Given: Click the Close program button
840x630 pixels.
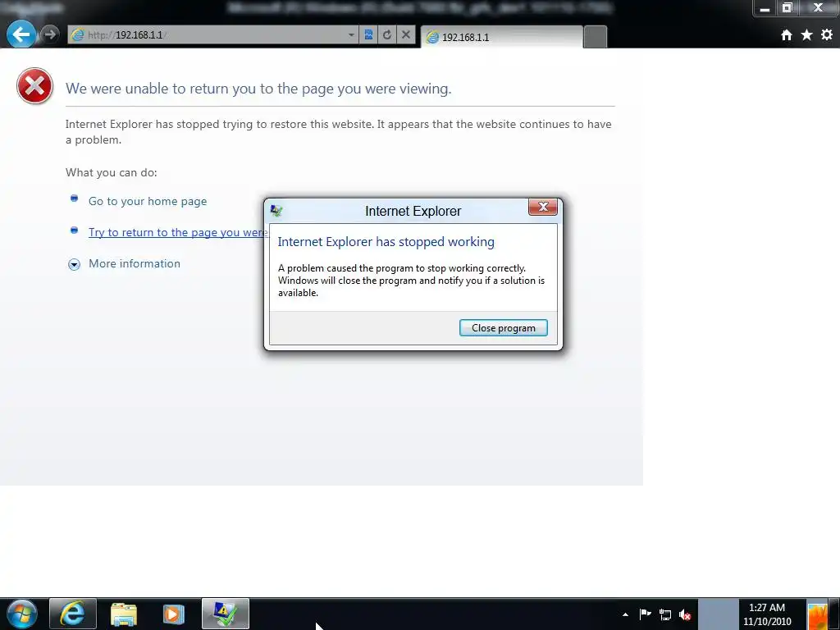Looking at the screenshot, I should tap(504, 328).
